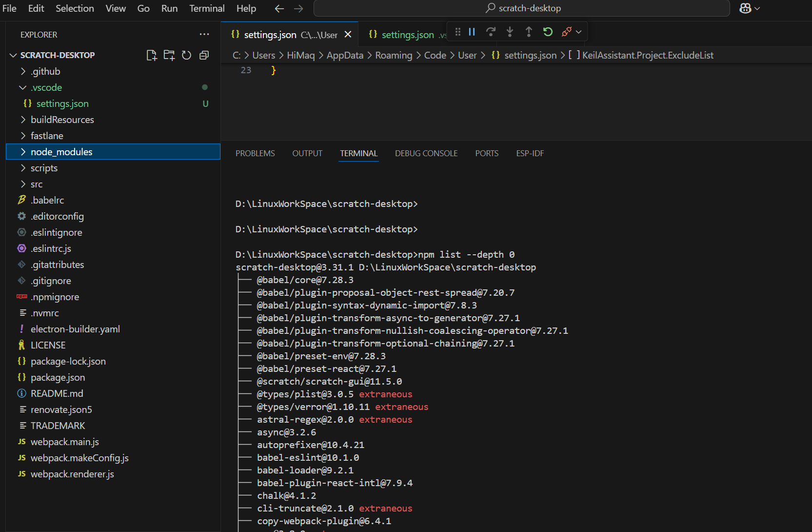
Task: Click the New Folder icon in Explorer header
Action: point(169,55)
